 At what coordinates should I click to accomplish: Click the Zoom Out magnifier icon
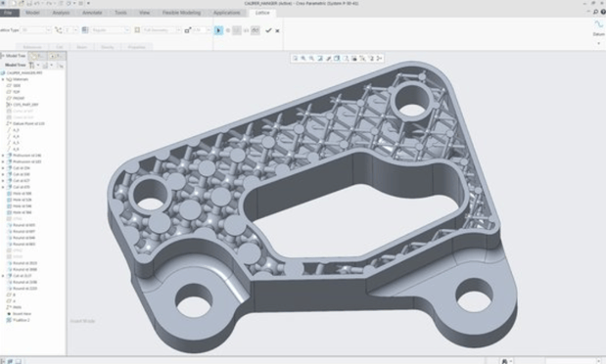point(311,59)
